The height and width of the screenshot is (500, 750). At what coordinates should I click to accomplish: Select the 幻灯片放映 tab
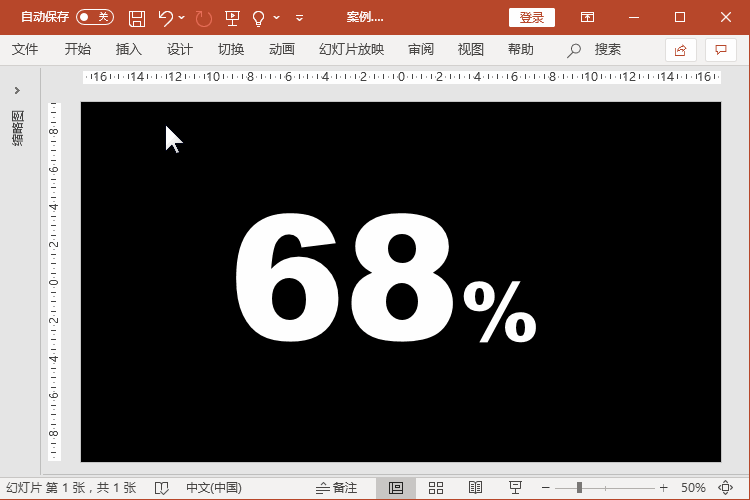pyautogui.click(x=352, y=49)
